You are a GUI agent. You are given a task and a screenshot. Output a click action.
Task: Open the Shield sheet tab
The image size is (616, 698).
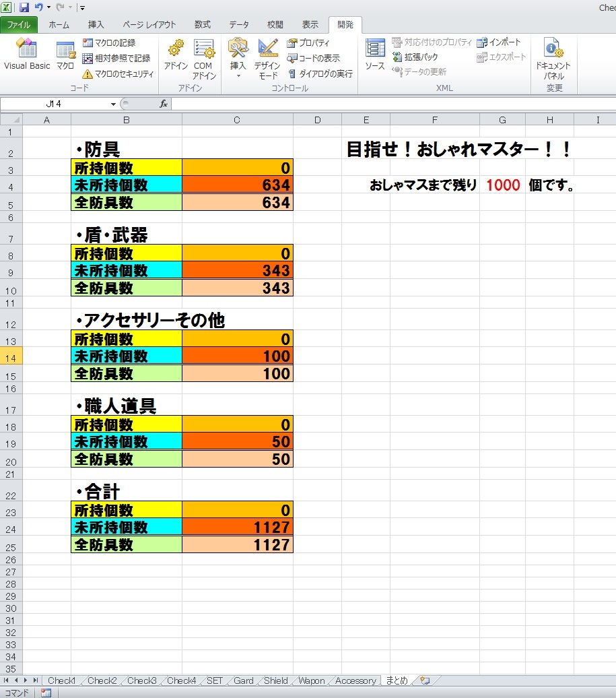pyautogui.click(x=276, y=680)
